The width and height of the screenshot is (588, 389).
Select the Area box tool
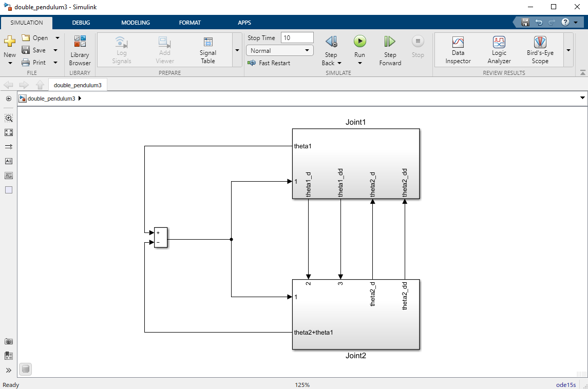[9, 190]
